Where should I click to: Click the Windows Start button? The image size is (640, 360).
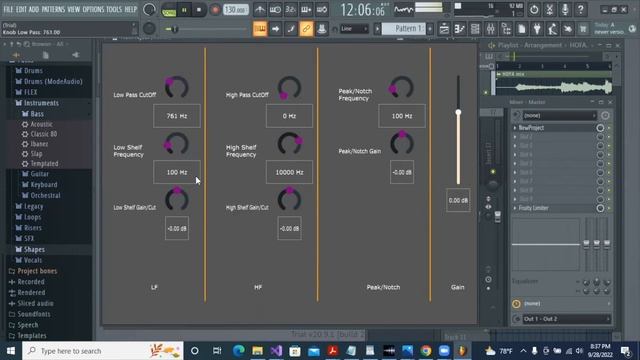[11, 351]
